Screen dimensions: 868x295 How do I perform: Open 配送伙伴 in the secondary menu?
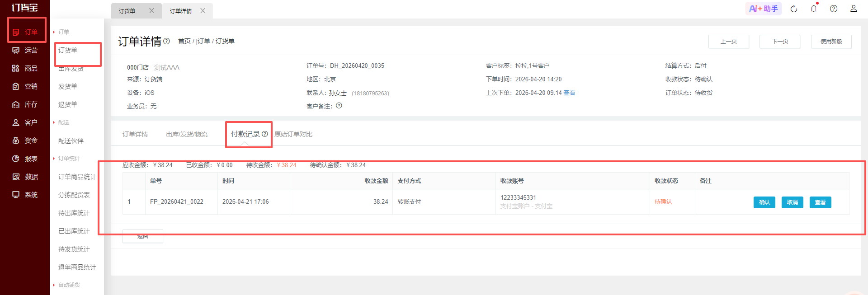[71, 140]
